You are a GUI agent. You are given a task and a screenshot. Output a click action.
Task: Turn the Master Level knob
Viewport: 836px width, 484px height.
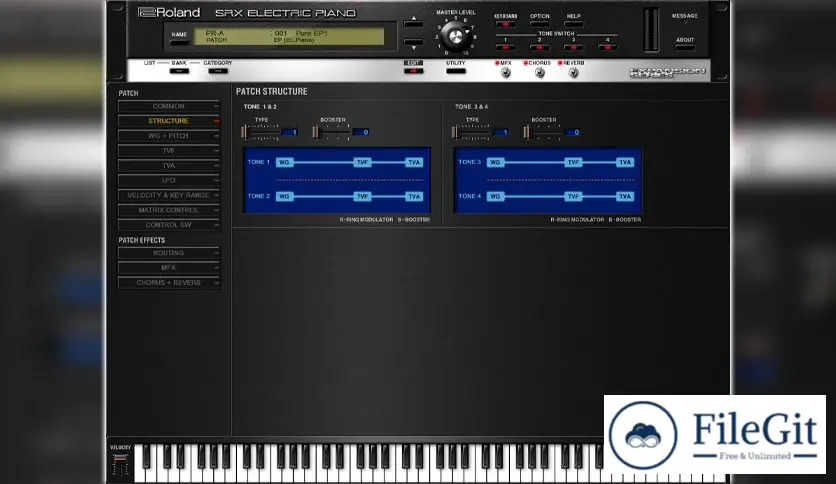click(455, 36)
